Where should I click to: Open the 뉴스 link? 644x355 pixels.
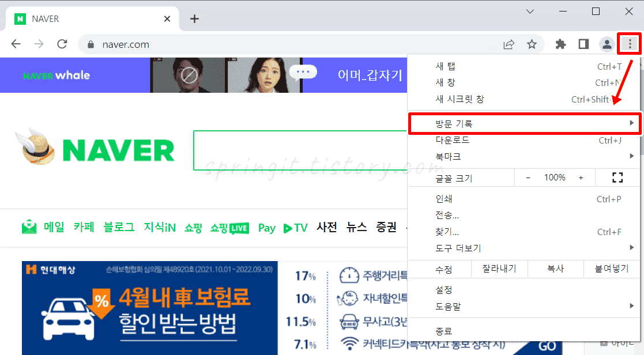(x=356, y=227)
